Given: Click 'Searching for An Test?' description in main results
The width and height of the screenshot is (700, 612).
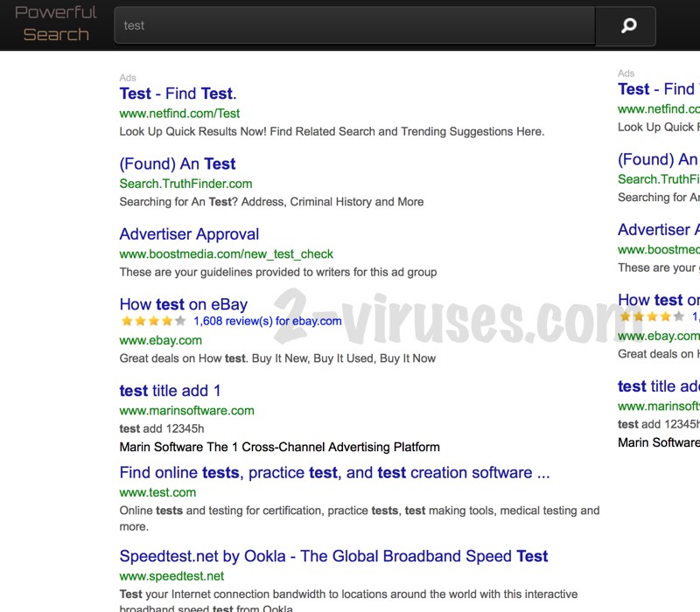Looking at the screenshot, I should pos(271,202).
